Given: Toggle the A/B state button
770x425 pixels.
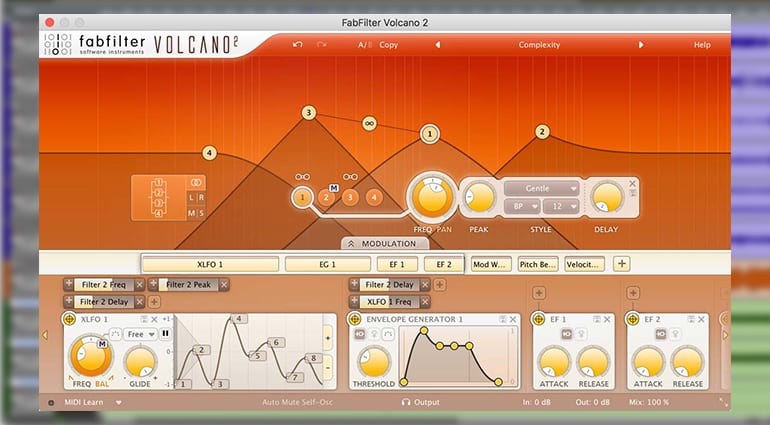Looking at the screenshot, I should coord(364,45).
